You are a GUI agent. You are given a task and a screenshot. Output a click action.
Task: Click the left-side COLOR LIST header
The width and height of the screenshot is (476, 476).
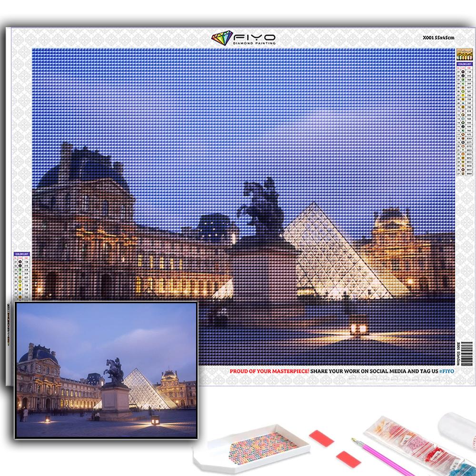(x=21, y=254)
